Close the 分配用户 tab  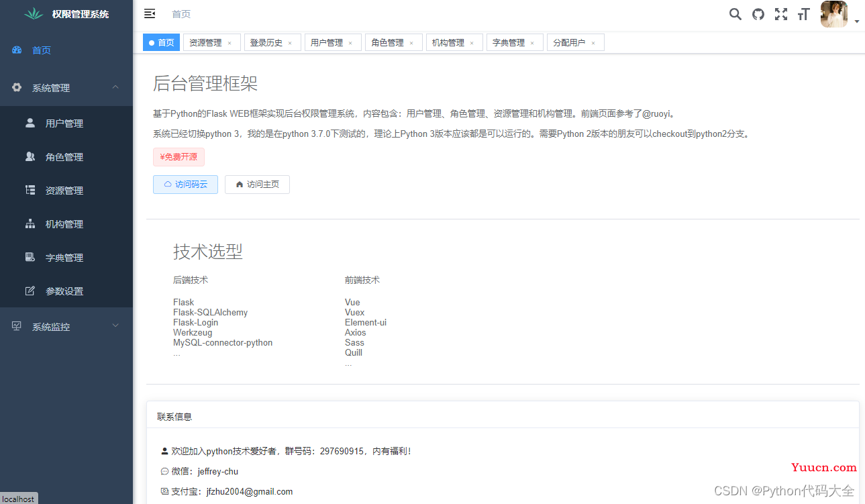593,43
